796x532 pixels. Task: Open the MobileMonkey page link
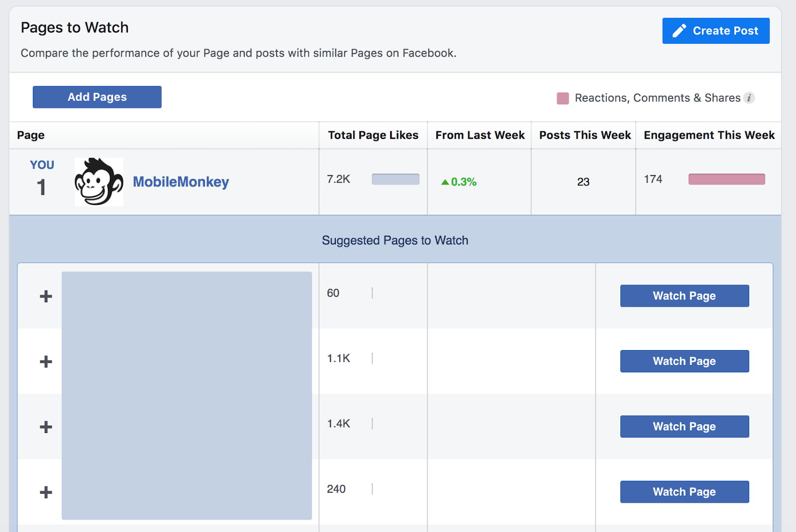[181, 182]
